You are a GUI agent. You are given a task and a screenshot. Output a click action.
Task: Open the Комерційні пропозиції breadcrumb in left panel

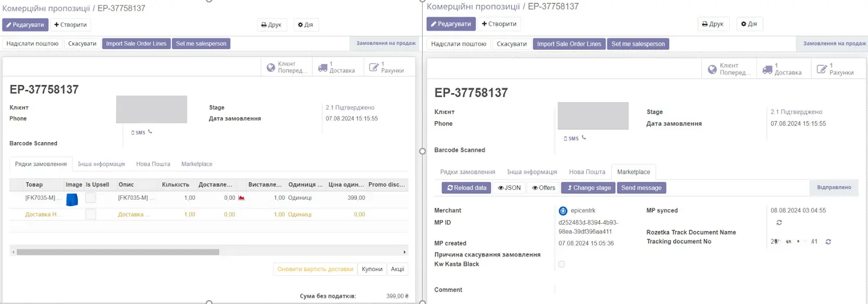46,8
